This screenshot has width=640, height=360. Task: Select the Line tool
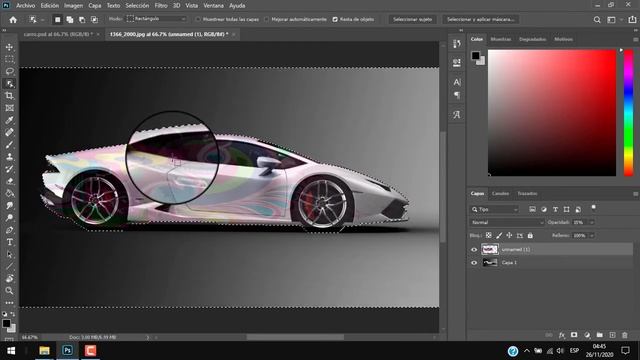coord(9,267)
